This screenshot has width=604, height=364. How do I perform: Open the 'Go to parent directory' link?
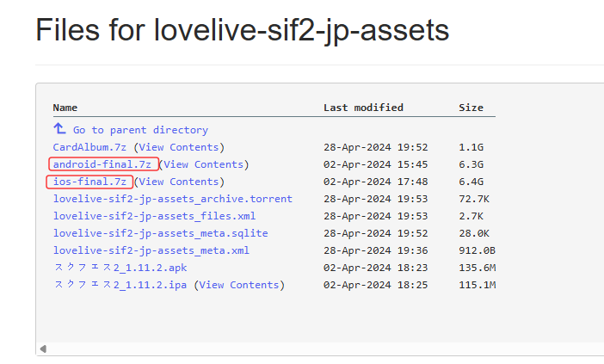(x=140, y=130)
